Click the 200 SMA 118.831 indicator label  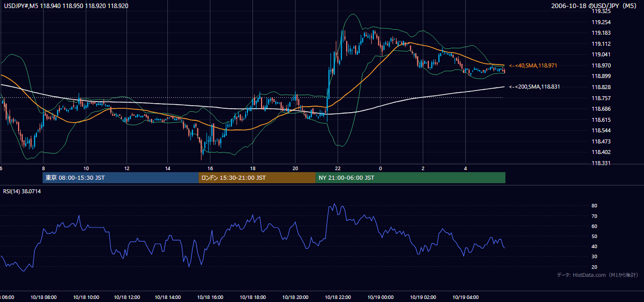(x=534, y=87)
